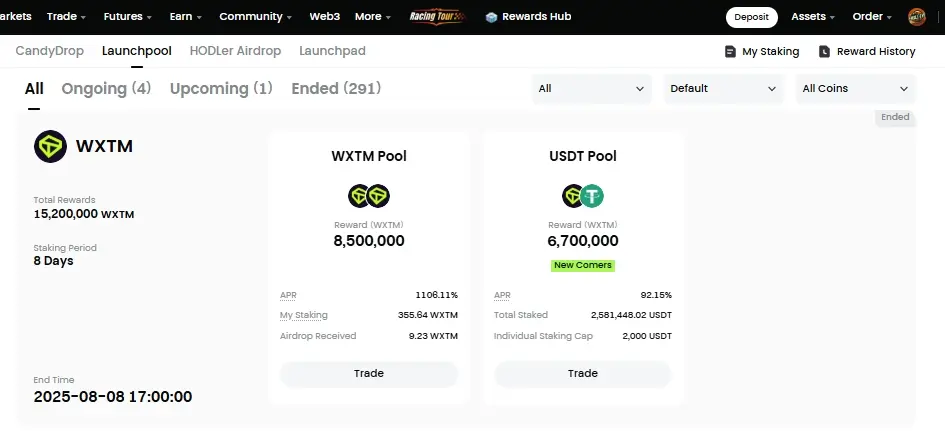This screenshot has height=431, width=945.
Task: Open the Default sort dropdown
Action: 723,89
